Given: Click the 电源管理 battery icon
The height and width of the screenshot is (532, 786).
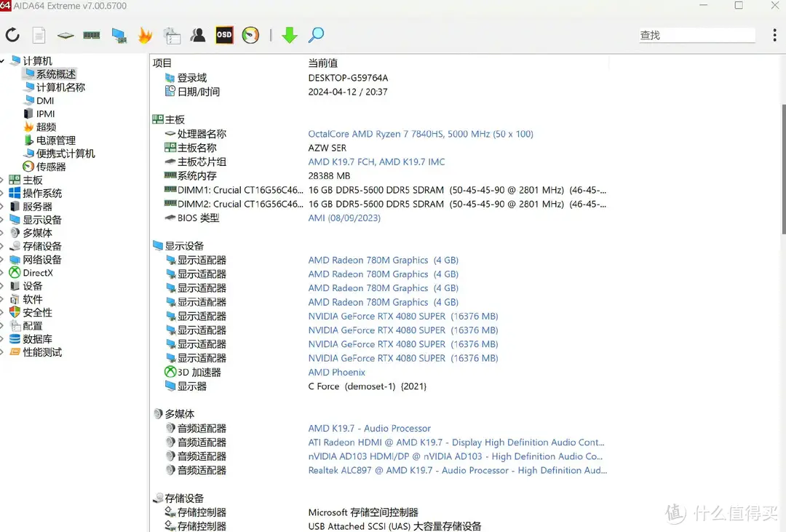Looking at the screenshot, I should (29, 140).
